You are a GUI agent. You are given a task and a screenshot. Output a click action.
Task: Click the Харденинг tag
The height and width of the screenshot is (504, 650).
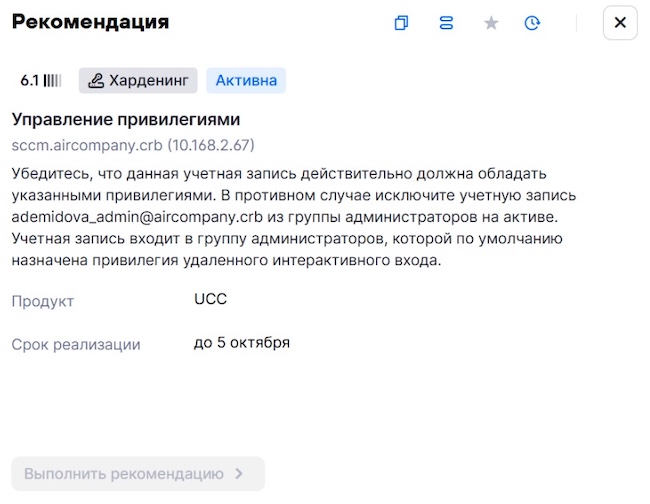138,81
